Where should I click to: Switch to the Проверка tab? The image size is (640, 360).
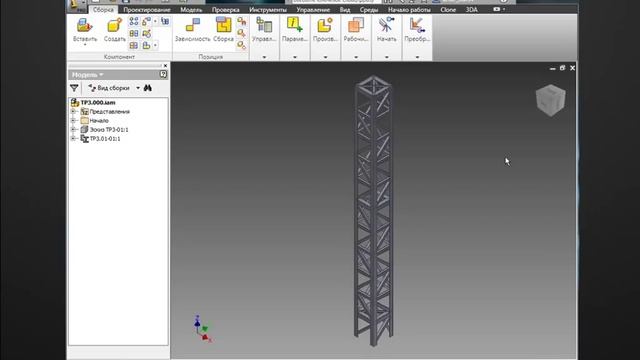pyautogui.click(x=225, y=10)
